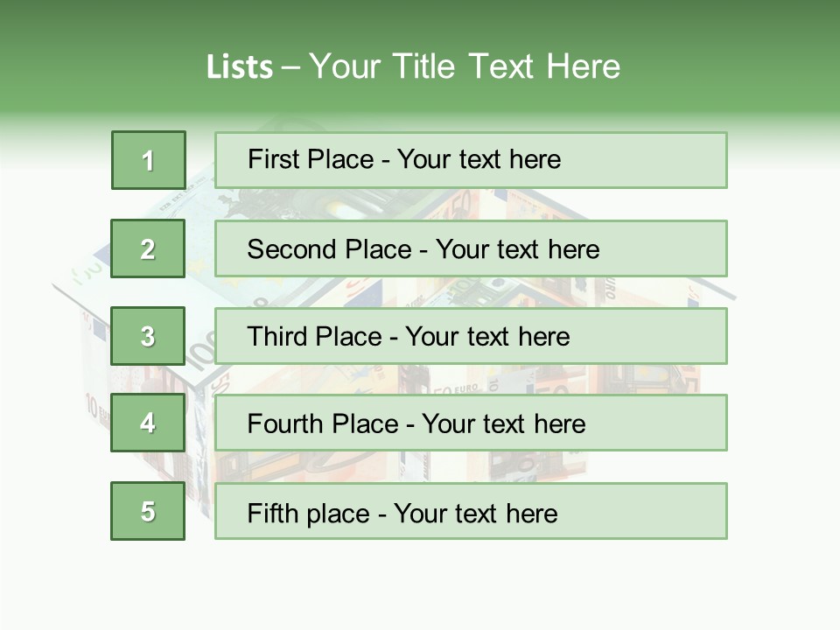Click the number 3 green box
Viewport: 840px width, 630px height.
[x=148, y=336]
